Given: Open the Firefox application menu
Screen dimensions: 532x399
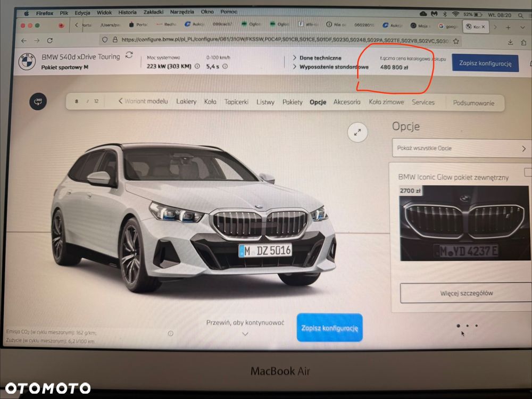Looking at the screenshot, I should click(45, 13).
